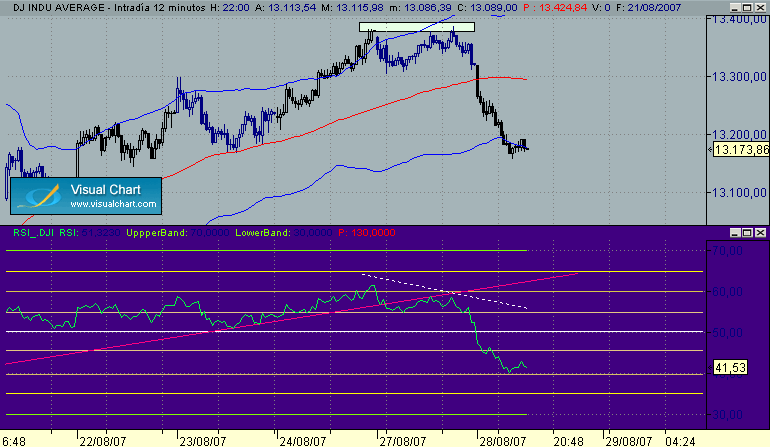Viewport: 770px width, 447px height.
Task: Select the white rectangle drawing above price highs
Action: click(x=417, y=27)
